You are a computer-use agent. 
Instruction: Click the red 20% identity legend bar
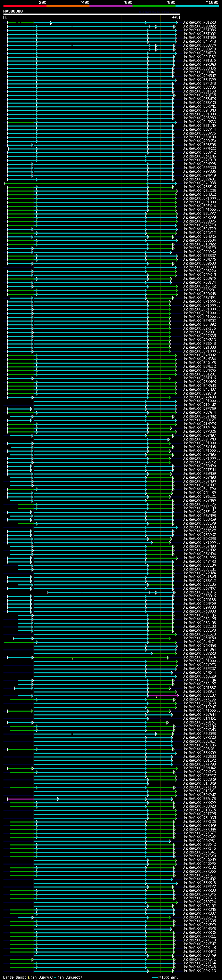(25, 6)
